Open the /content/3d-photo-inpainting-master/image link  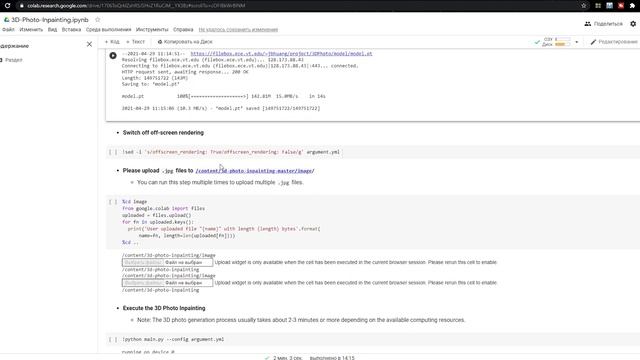click(x=255, y=171)
